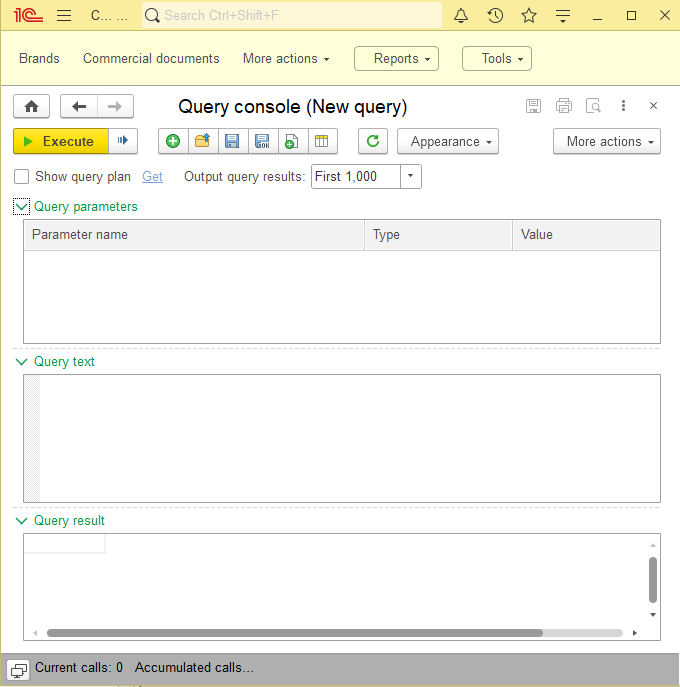This screenshot has width=680, height=687.
Task: Open the notifications bell
Action: 461,16
